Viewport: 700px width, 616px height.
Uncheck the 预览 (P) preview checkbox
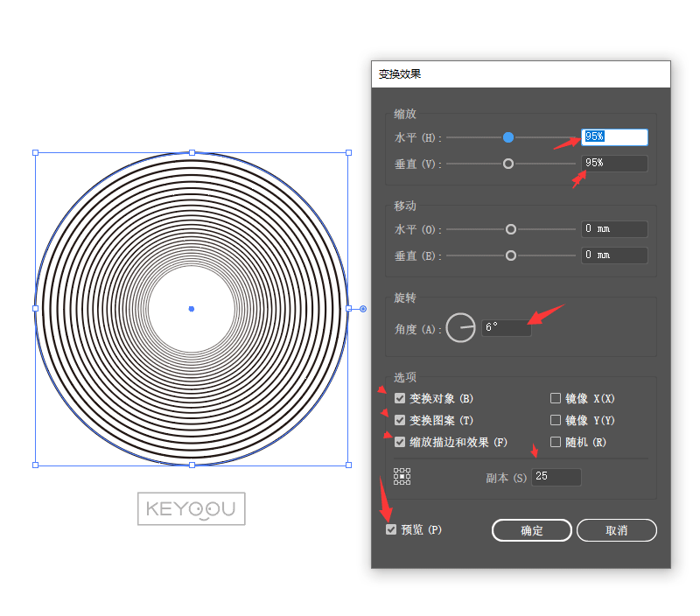(x=391, y=529)
